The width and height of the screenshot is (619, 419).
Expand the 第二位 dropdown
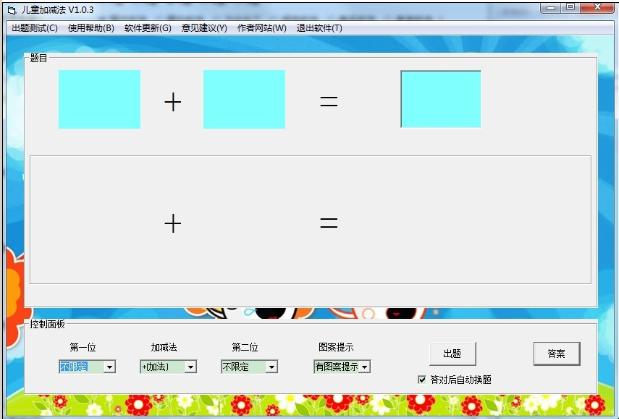(271, 367)
